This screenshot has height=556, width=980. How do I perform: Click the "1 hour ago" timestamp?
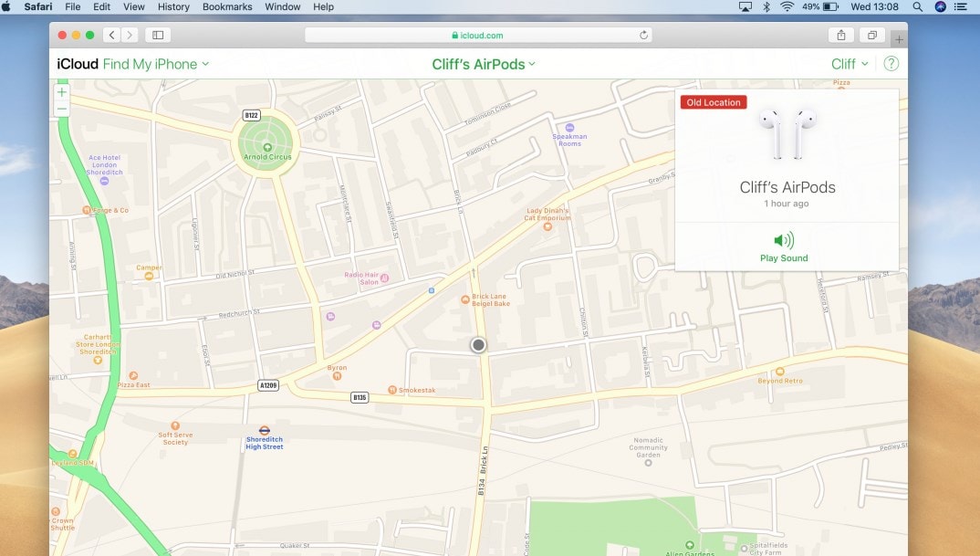787,204
